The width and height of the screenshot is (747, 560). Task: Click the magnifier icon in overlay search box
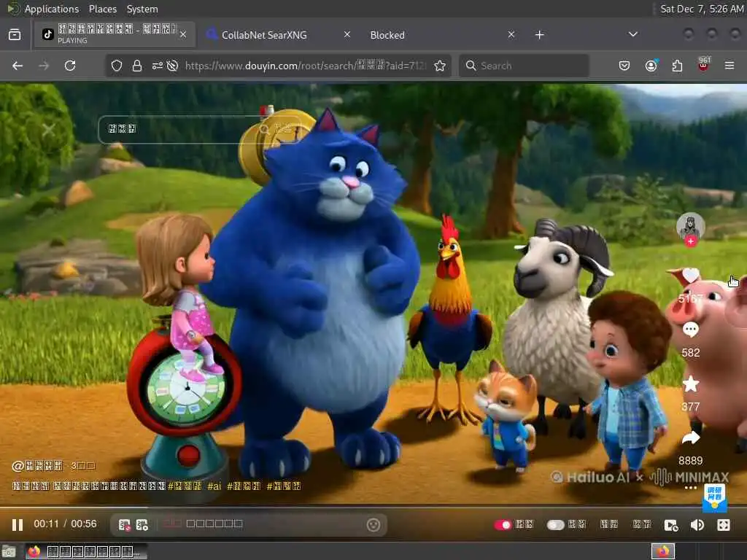click(264, 130)
